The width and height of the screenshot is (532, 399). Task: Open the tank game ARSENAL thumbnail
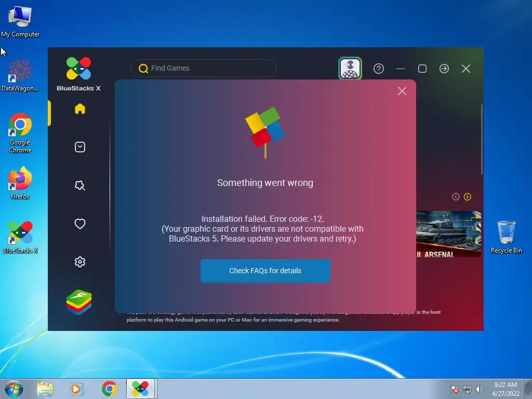pyautogui.click(x=448, y=234)
